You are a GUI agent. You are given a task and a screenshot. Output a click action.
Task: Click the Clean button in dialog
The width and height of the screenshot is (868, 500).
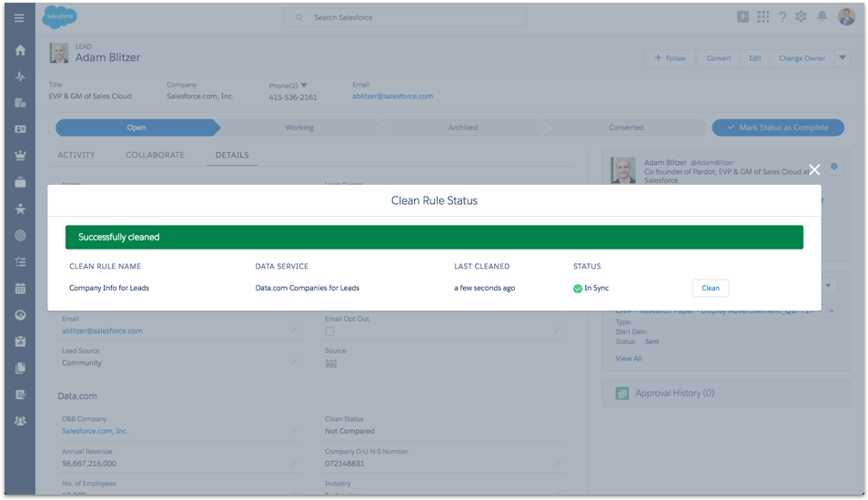pos(711,288)
